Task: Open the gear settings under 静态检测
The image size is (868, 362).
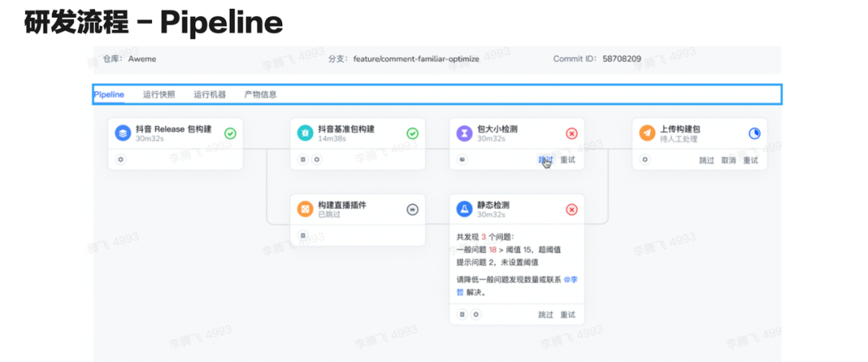Action: click(476, 314)
